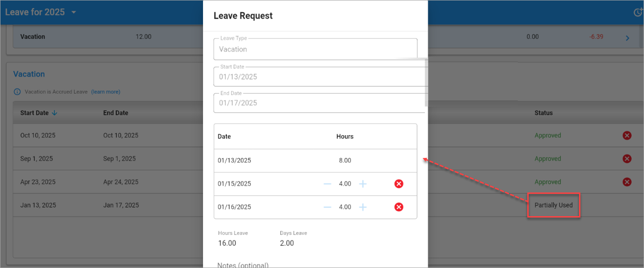Click 8.00 hours for 01/13/2025

coord(345,161)
